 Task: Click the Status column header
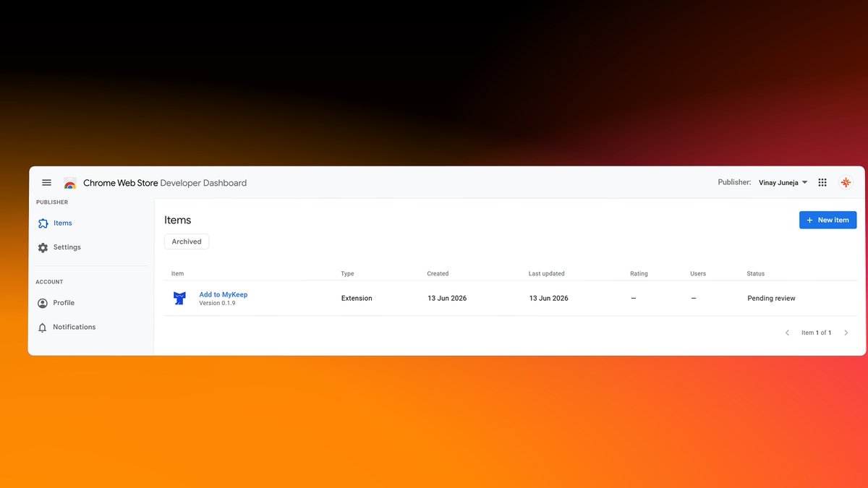[x=756, y=274]
